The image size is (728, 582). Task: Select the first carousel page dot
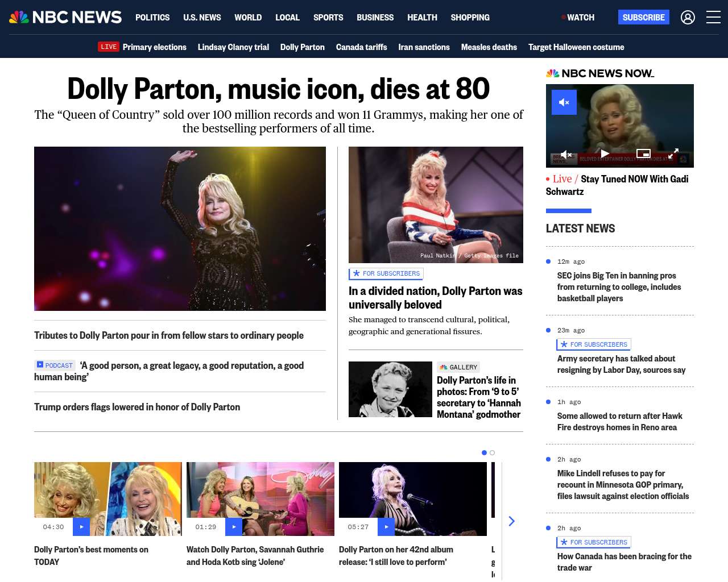click(484, 453)
